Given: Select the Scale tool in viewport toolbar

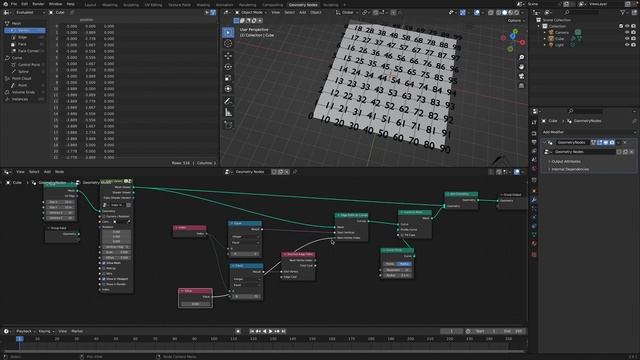Looking at the screenshot, I should (228, 78).
